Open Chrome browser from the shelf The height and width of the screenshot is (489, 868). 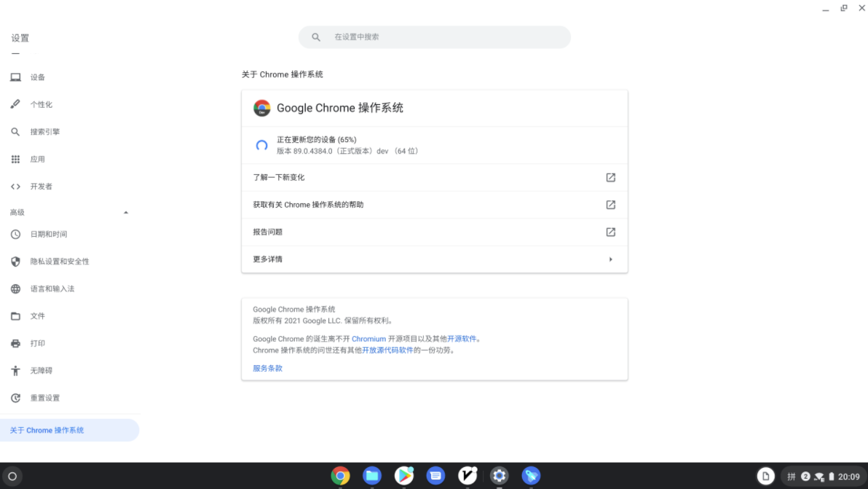[x=341, y=476]
